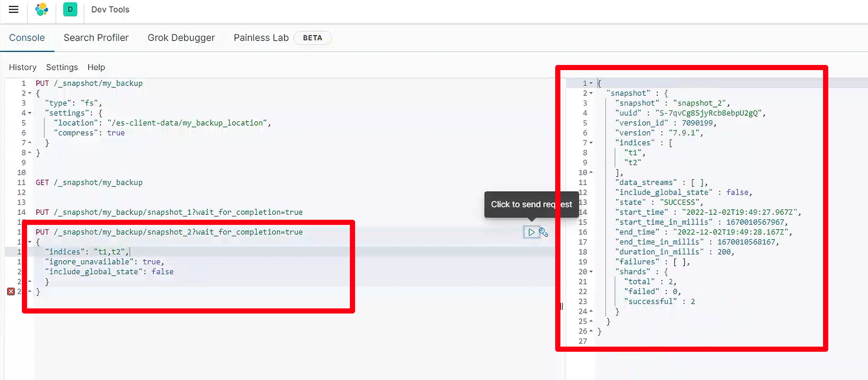Click the Elastic logo icon
868x380 pixels.
(x=41, y=9)
